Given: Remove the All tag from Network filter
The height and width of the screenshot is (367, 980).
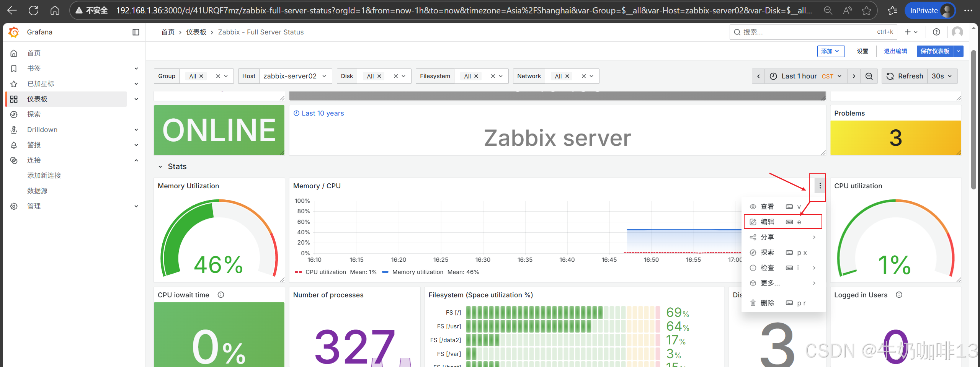Looking at the screenshot, I should (x=567, y=76).
